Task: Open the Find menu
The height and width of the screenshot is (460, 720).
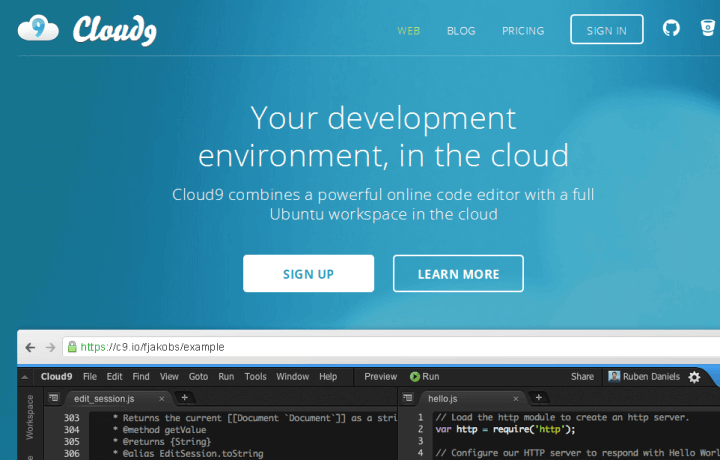Action: 141,376
